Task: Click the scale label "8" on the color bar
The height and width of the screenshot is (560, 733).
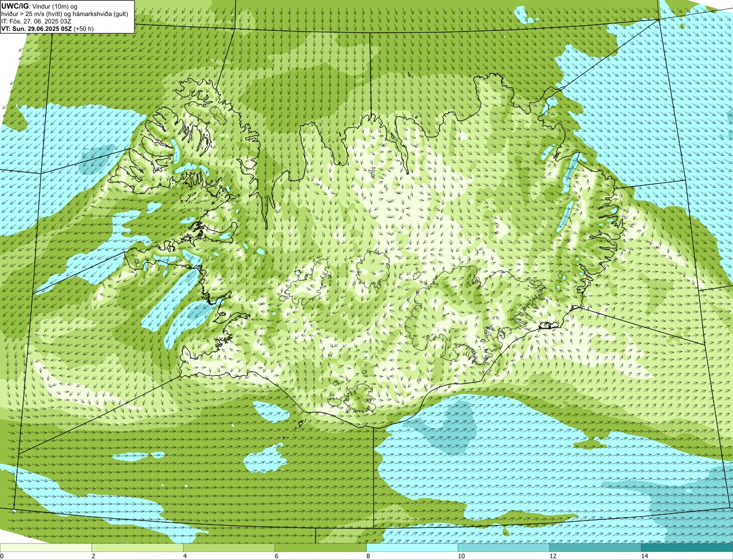Action: click(x=368, y=556)
